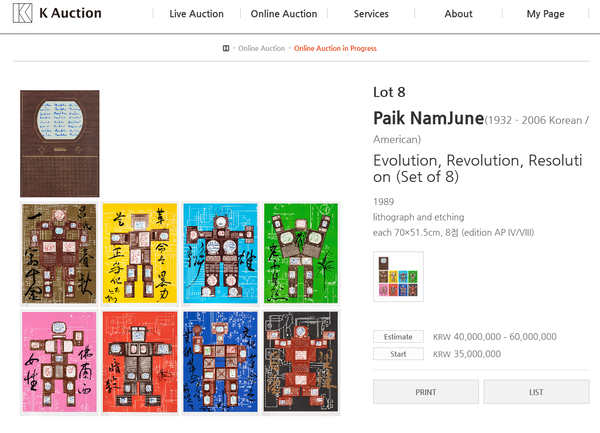Click the K Auction site title
Viewport: 600px width, 433px height.
pyautogui.click(x=69, y=14)
